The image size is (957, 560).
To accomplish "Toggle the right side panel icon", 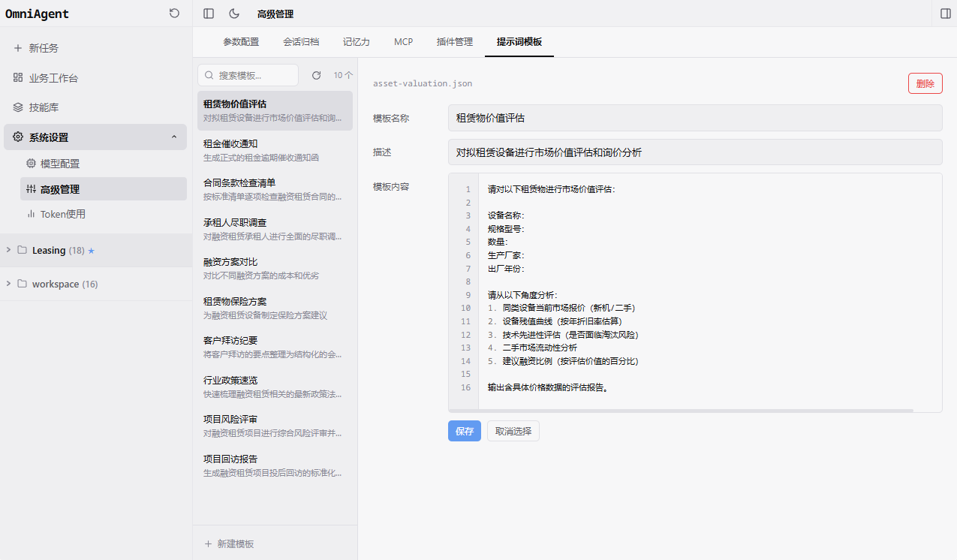I will tap(945, 14).
